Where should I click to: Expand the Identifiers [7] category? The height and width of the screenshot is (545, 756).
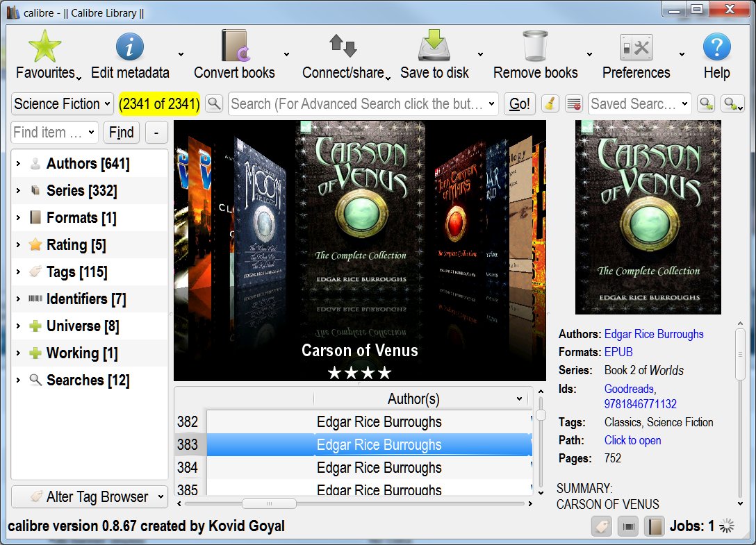pos(18,299)
